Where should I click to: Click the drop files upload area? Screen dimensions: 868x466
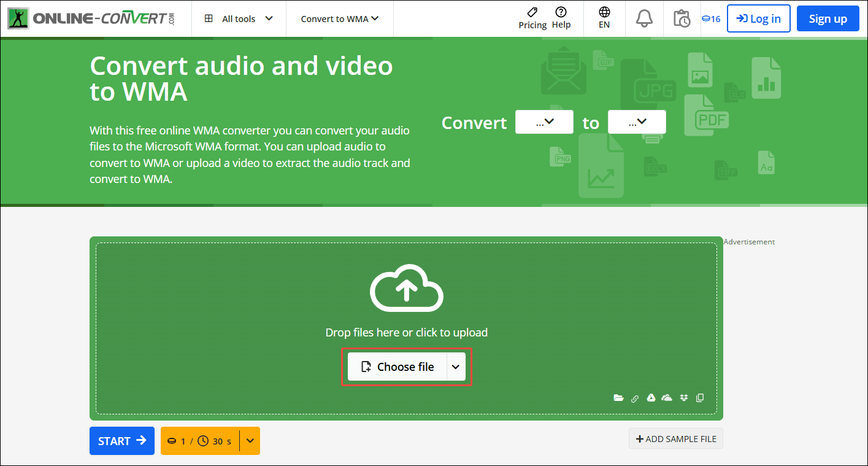(x=406, y=289)
